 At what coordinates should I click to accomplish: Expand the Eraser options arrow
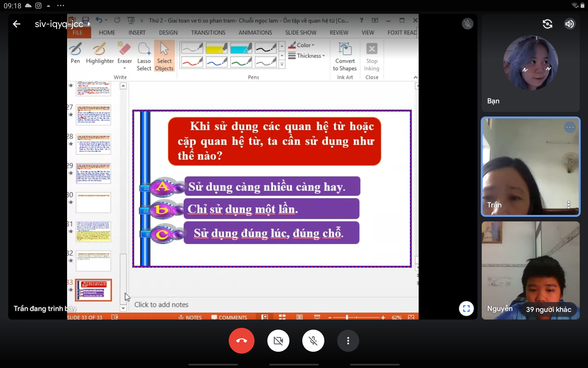[125, 68]
